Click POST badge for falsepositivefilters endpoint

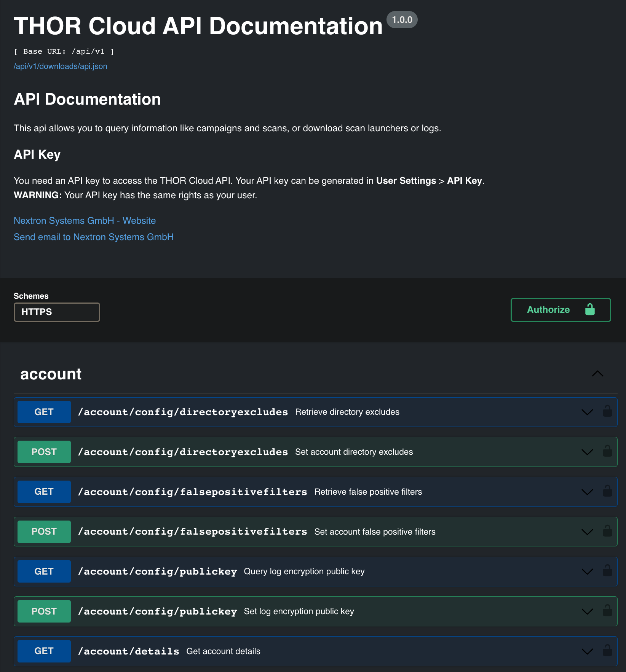coord(44,532)
